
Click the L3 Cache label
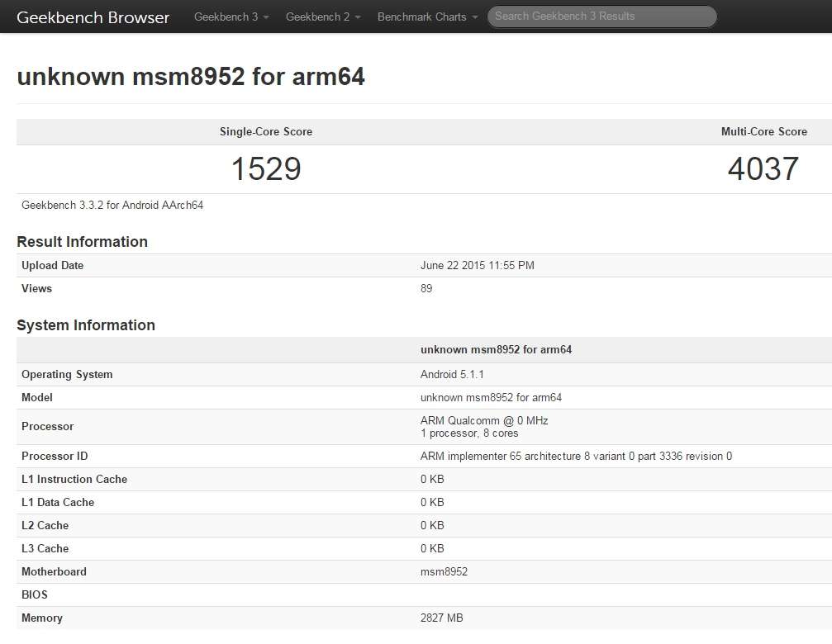pos(45,548)
